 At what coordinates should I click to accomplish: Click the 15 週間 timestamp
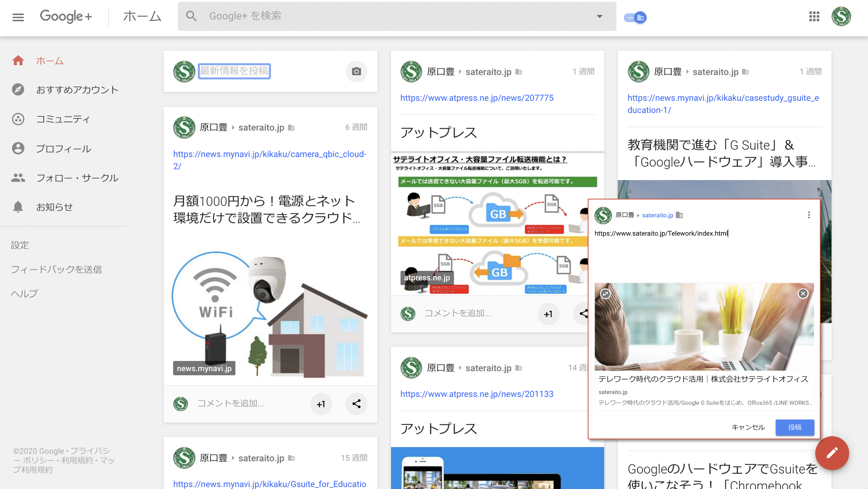pos(354,458)
